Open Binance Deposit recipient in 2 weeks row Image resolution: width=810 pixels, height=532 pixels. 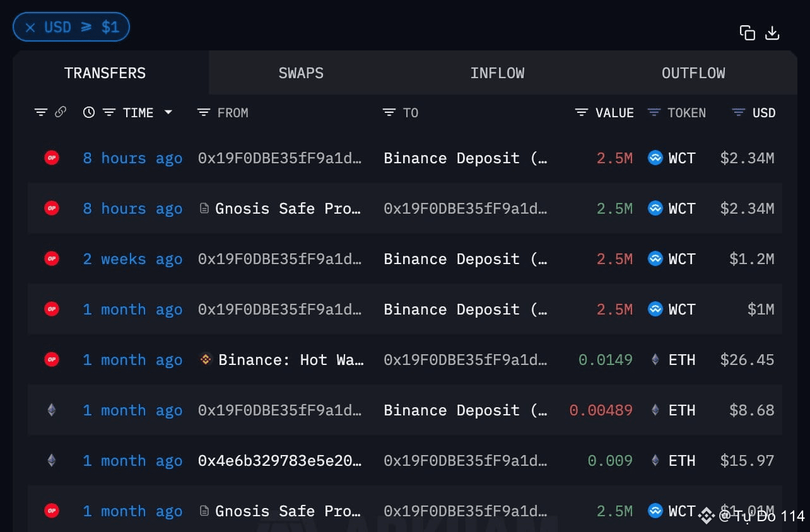click(466, 259)
